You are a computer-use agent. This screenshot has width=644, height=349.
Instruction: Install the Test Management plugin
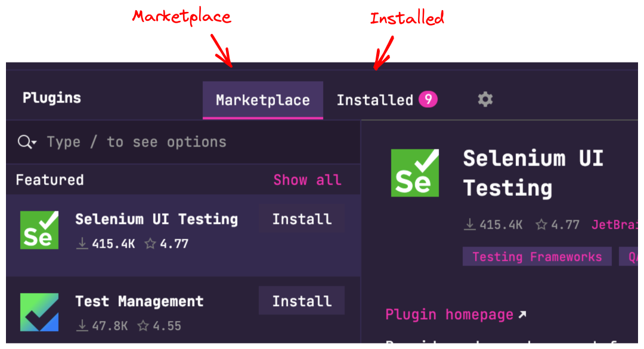(x=301, y=300)
